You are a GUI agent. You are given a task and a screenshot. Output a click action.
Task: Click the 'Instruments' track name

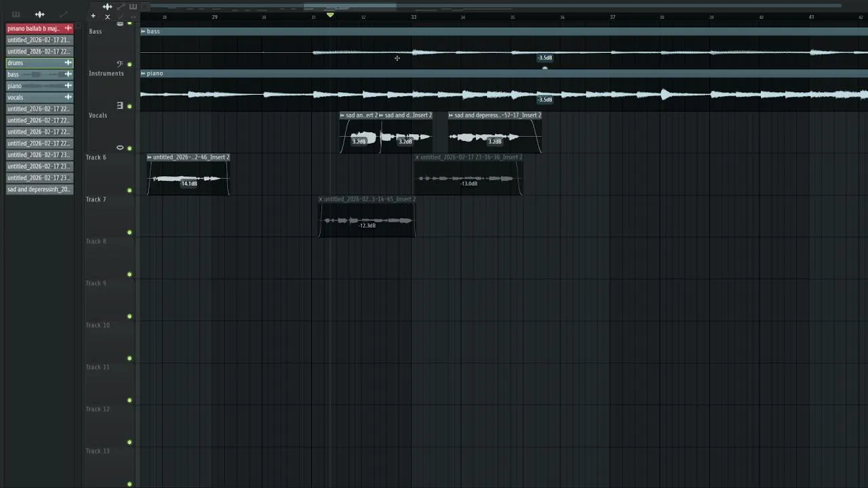pyautogui.click(x=106, y=73)
